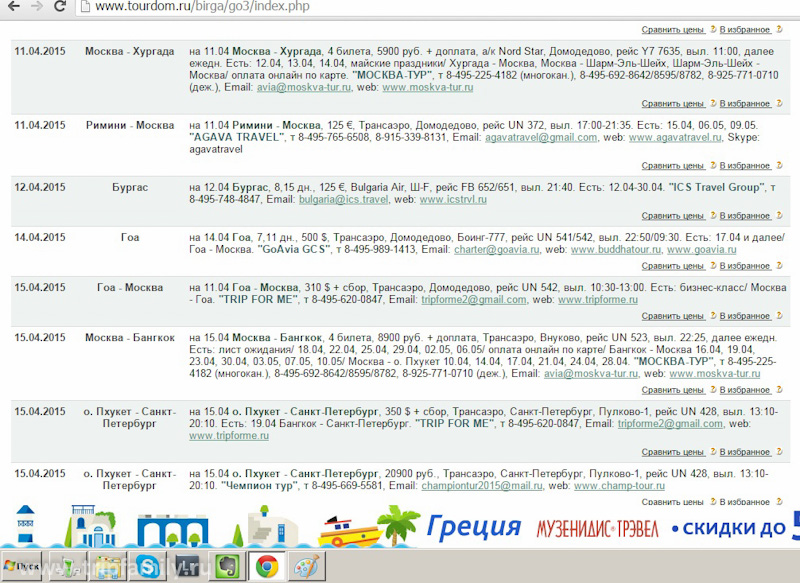Image resolution: width=800 pixels, height=583 pixels.
Task: Open Evernote from the taskbar
Action: 225,566
